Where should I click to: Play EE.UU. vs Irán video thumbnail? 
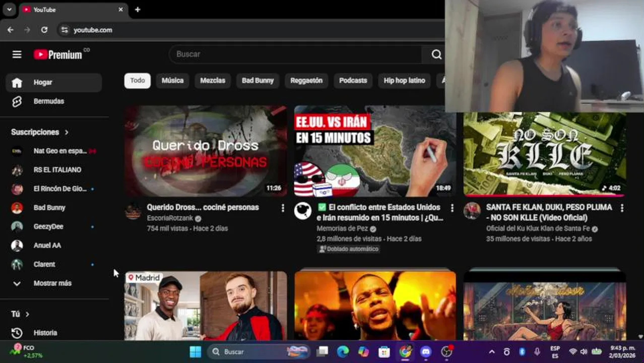(375, 151)
